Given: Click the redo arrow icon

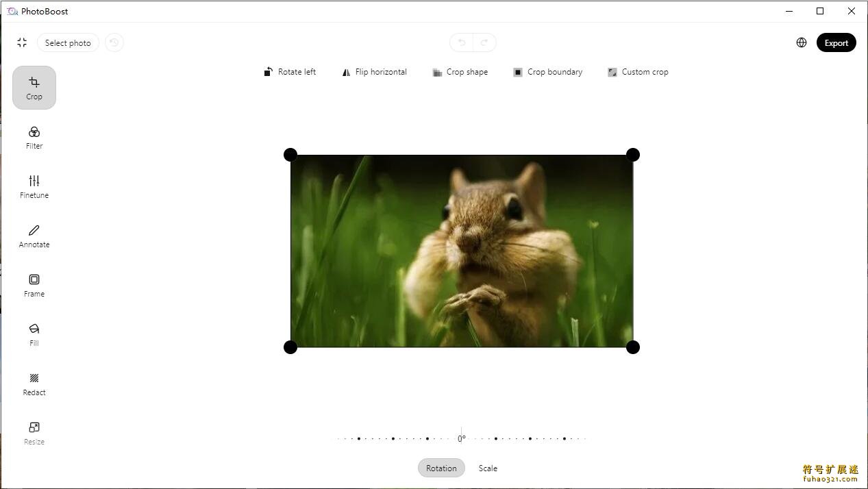Looking at the screenshot, I should [484, 42].
